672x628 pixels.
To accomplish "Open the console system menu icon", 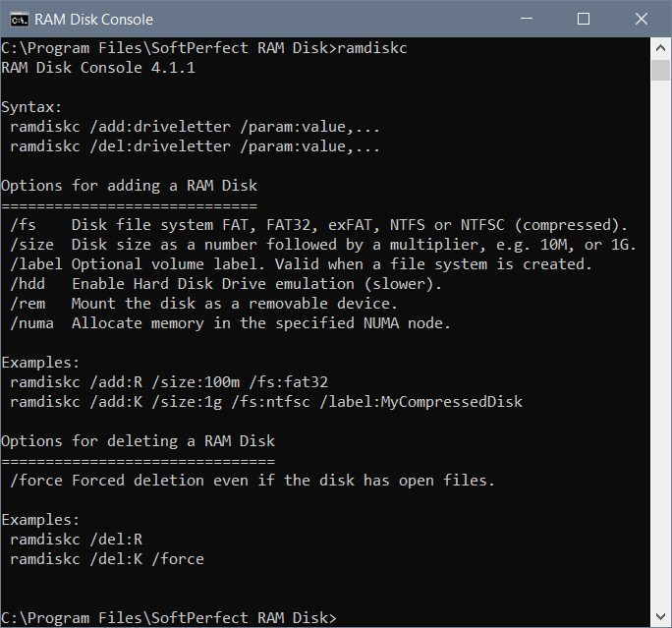I will 20,20.
